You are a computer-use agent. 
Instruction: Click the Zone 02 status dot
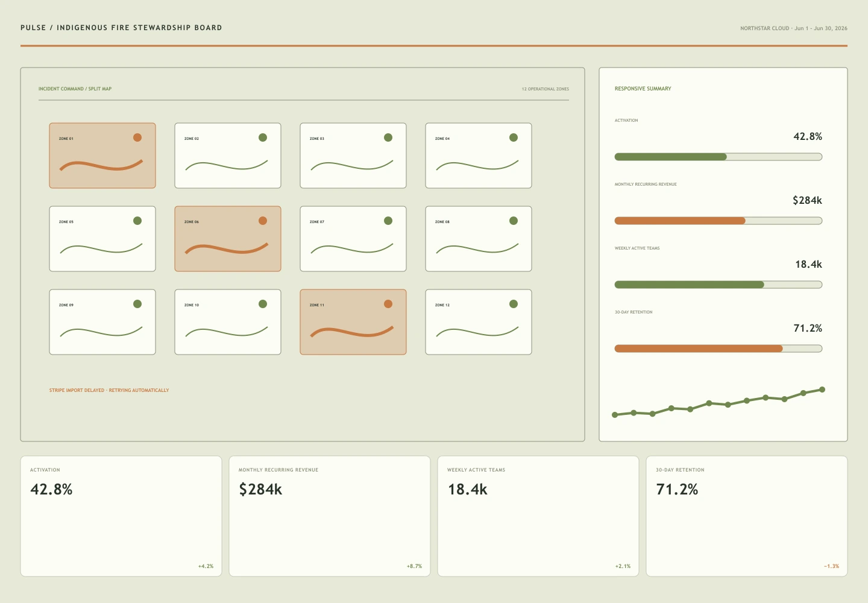263,137
